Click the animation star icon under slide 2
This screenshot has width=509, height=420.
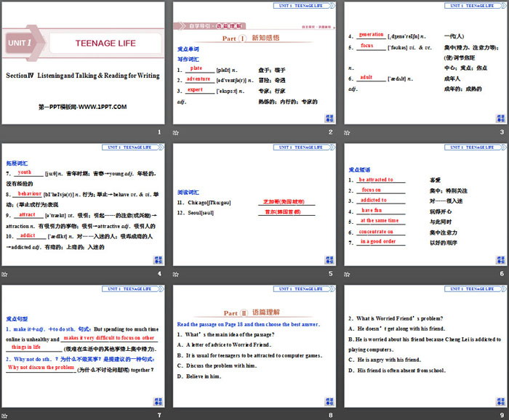[176, 133]
